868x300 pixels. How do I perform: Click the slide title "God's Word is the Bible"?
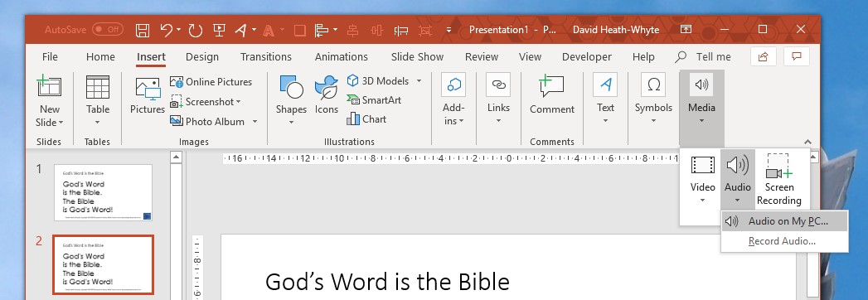point(387,281)
